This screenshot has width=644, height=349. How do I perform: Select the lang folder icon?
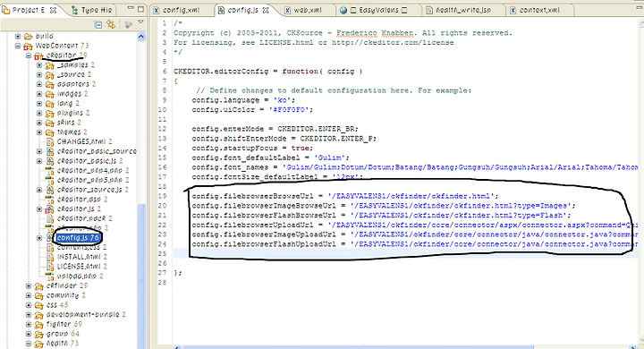(50, 104)
